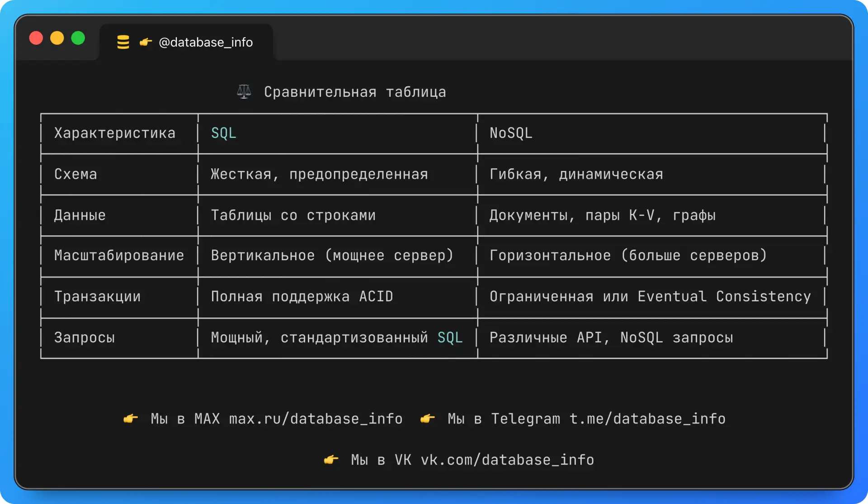868x504 pixels.
Task: Click the Сравнительная таблица title
Action: click(x=355, y=92)
